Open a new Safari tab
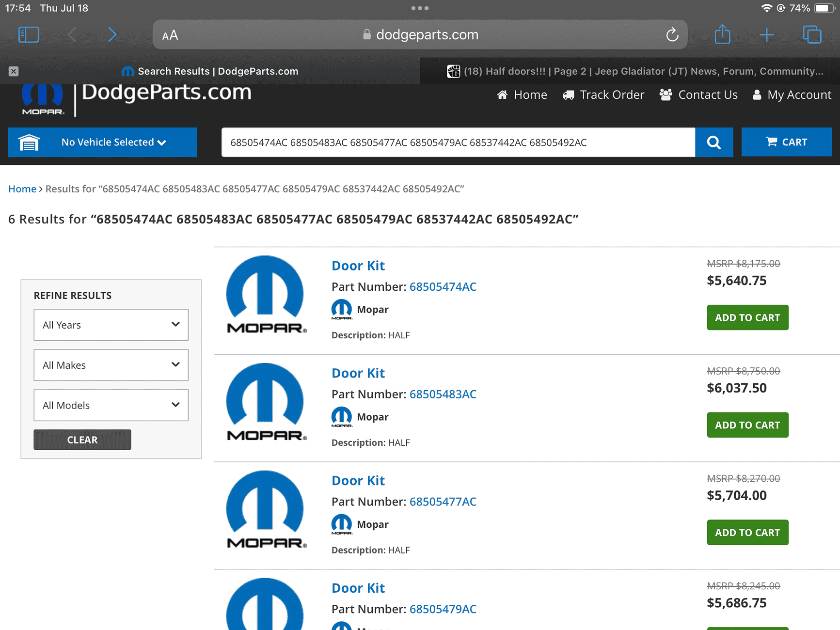 767,34
